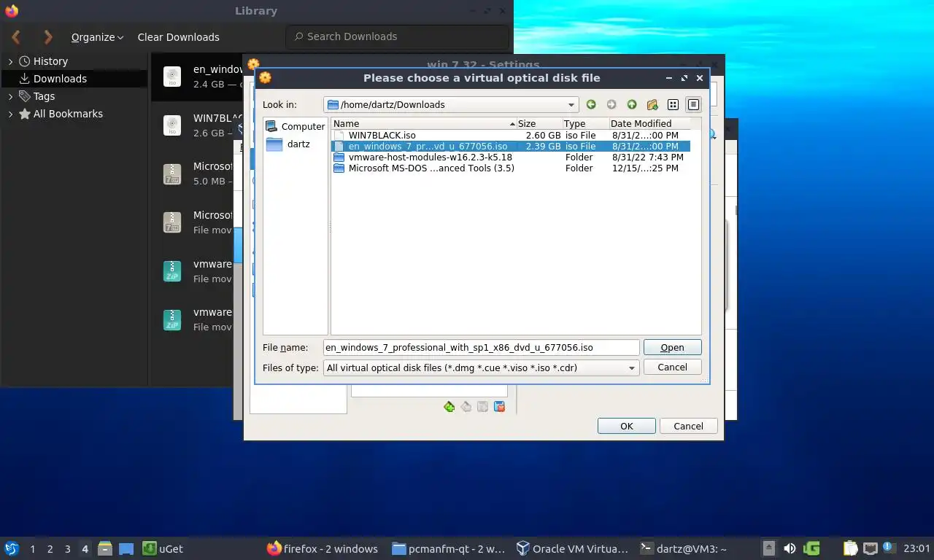Select en_windows_7 iso file row
Screen dimensions: 934x560
511,146
